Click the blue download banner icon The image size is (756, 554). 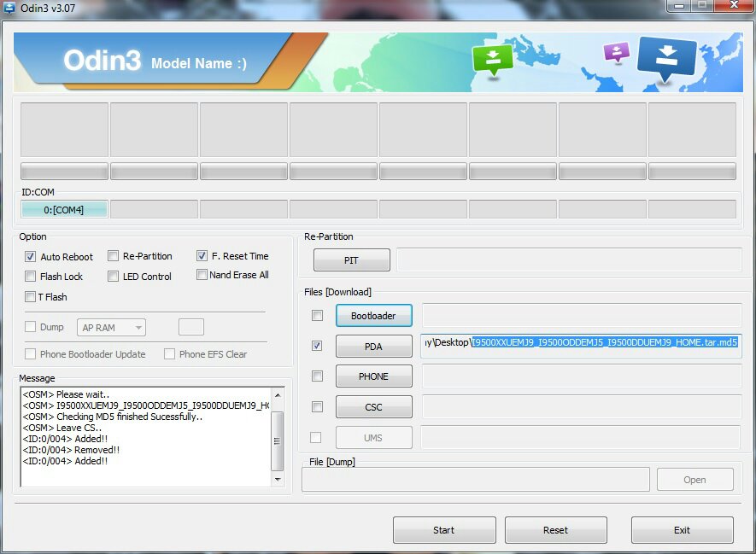[667, 59]
